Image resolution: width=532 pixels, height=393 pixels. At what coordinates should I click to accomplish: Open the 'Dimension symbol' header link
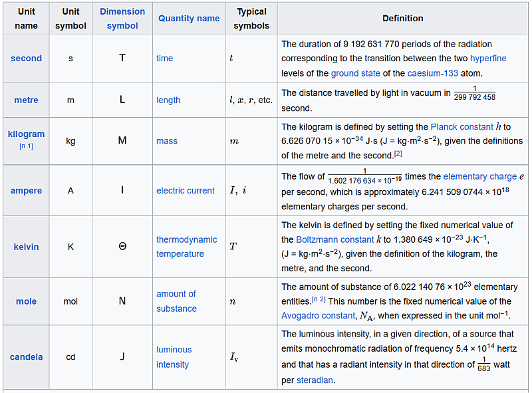pos(122,19)
